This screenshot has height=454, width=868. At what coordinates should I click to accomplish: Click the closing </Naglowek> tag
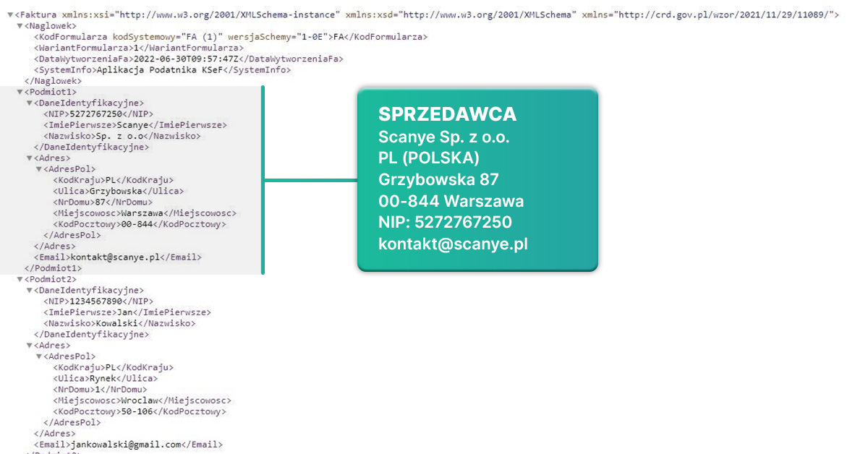[x=53, y=81]
